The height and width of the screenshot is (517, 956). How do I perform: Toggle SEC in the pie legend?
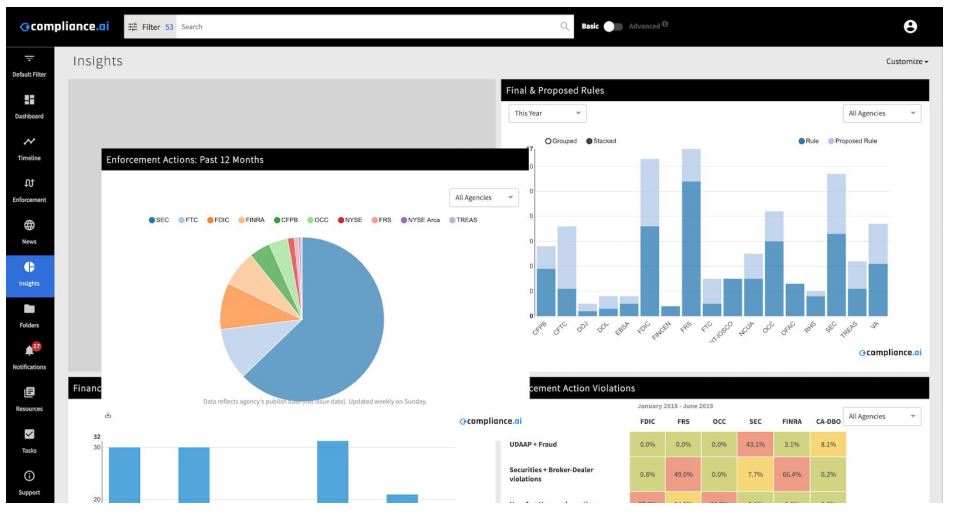click(159, 220)
